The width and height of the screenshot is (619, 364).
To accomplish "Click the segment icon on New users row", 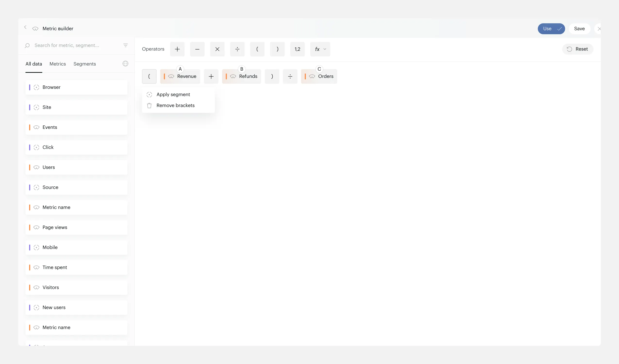I will click(36, 308).
